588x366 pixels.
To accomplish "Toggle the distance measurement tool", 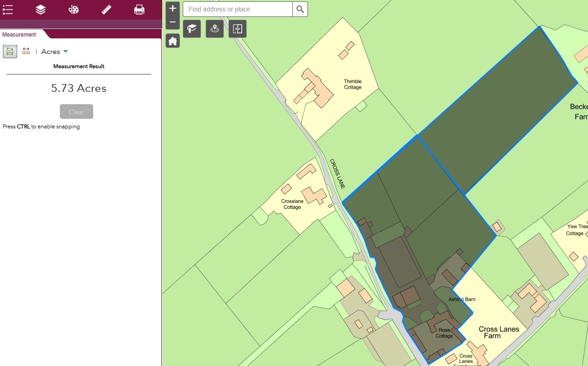I will point(26,51).
